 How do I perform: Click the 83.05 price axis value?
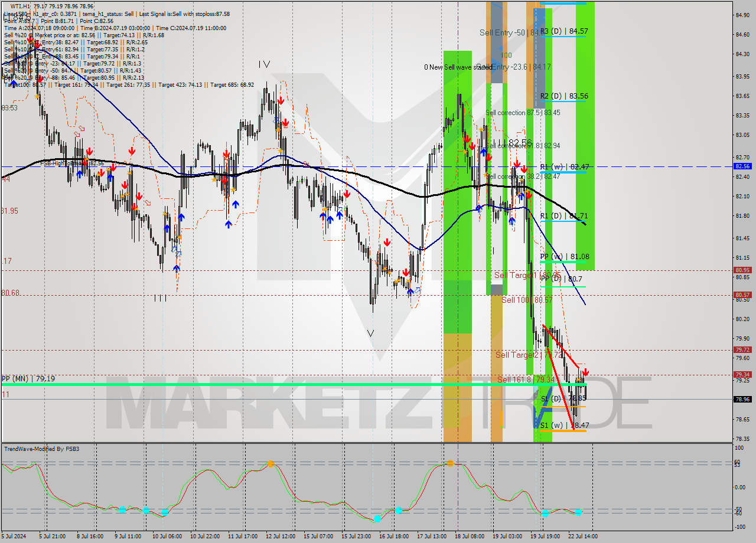point(742,135)
